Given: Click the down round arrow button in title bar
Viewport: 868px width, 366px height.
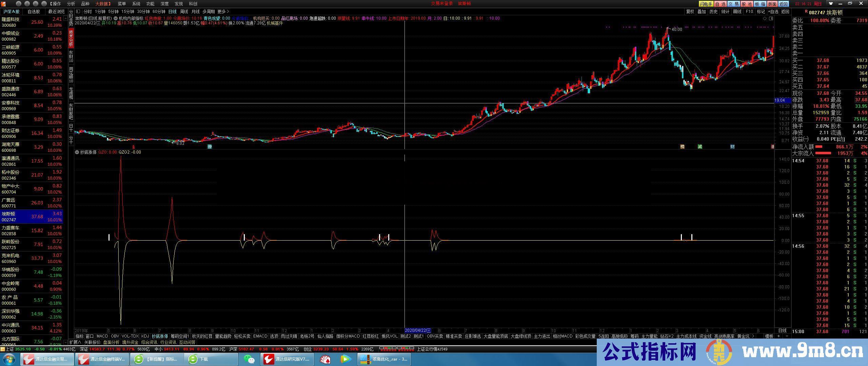Looking at the screenshot, I should [44, 4].
